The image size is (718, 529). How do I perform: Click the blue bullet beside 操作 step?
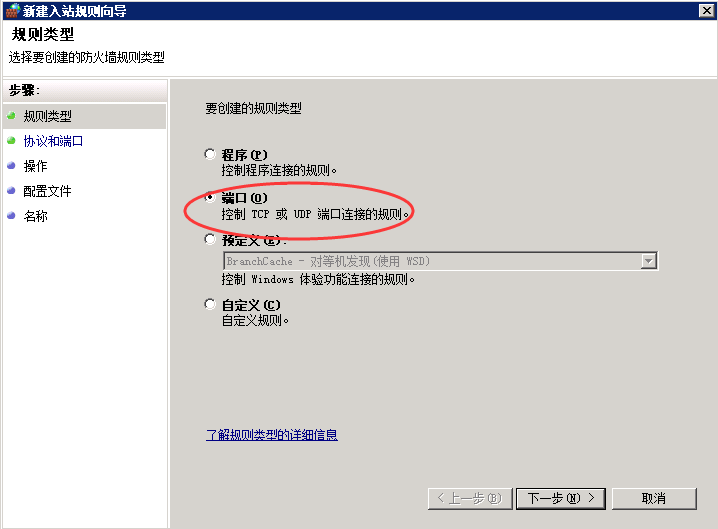point(11,166)
